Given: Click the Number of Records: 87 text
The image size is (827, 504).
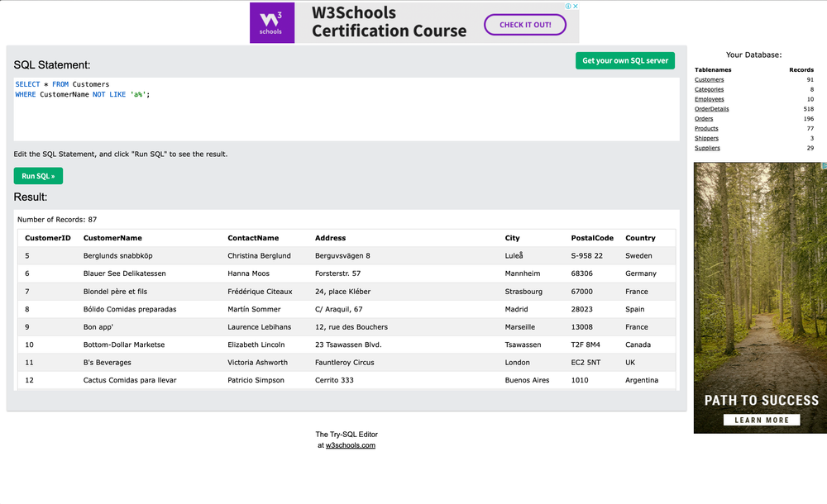Looking at the screenshot, I should point(57,220).
